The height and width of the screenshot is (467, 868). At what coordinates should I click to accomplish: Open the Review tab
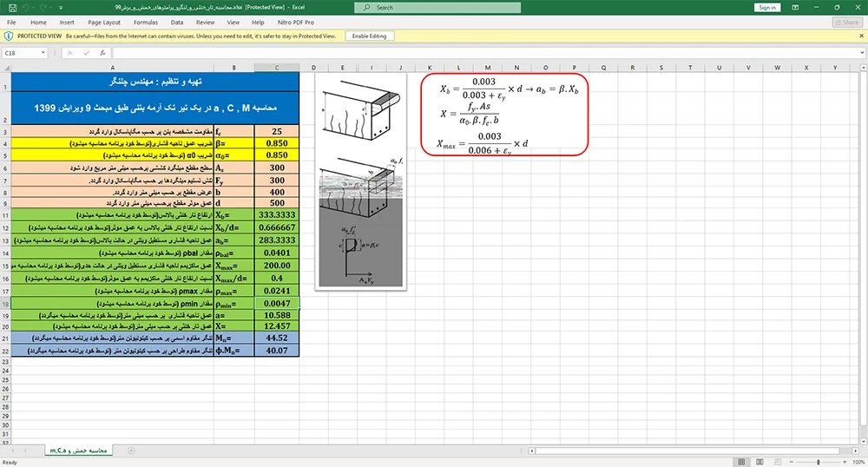point(205,22)
